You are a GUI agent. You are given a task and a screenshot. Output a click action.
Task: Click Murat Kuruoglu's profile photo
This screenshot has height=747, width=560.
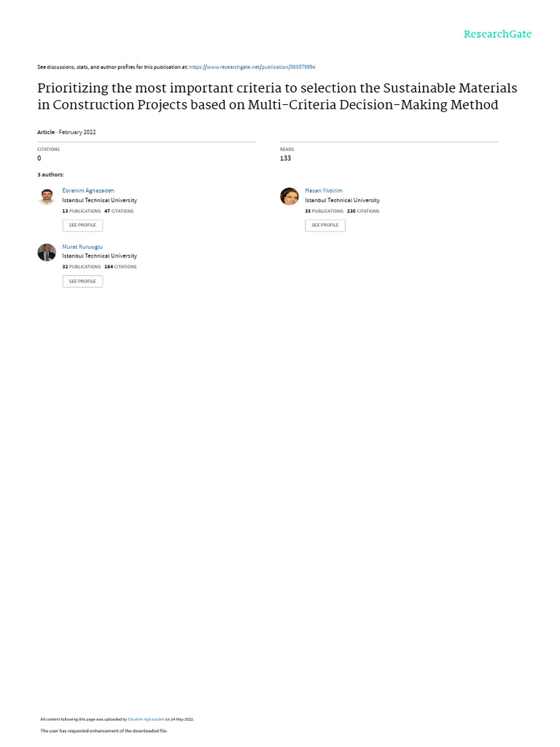47,252
